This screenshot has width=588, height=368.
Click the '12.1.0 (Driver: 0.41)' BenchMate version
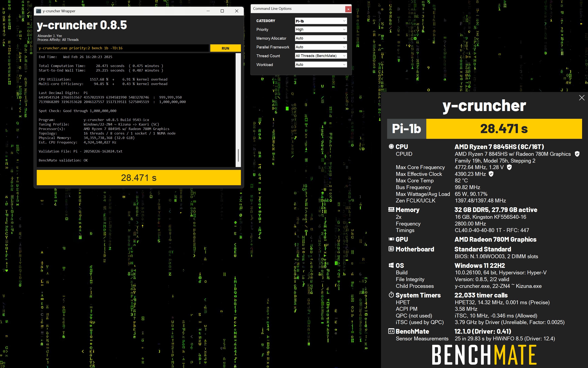483,331
